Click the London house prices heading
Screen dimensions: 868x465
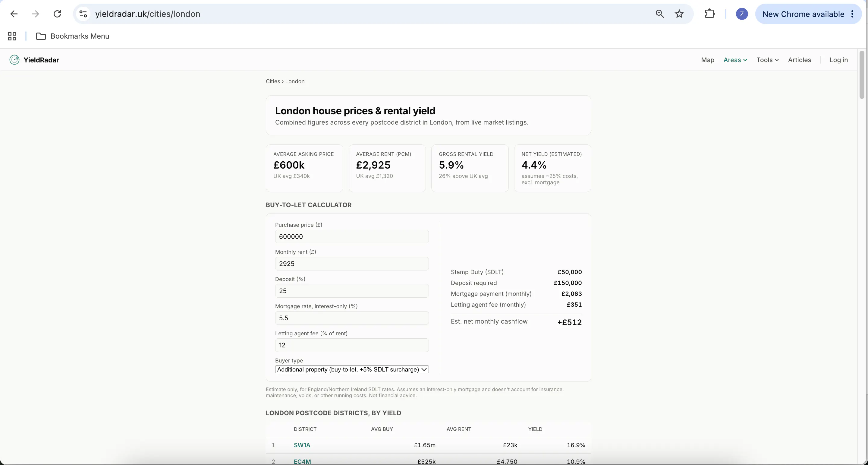tap(355, 111)
